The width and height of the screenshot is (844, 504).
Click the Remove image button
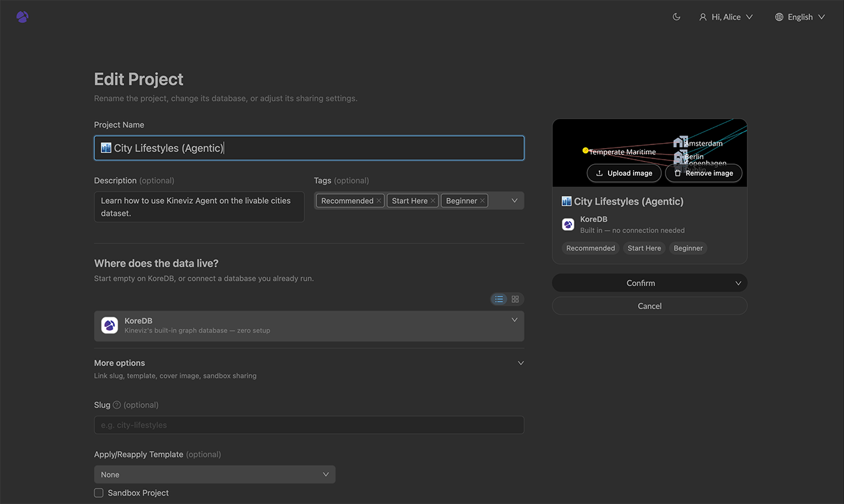[703, 173]
